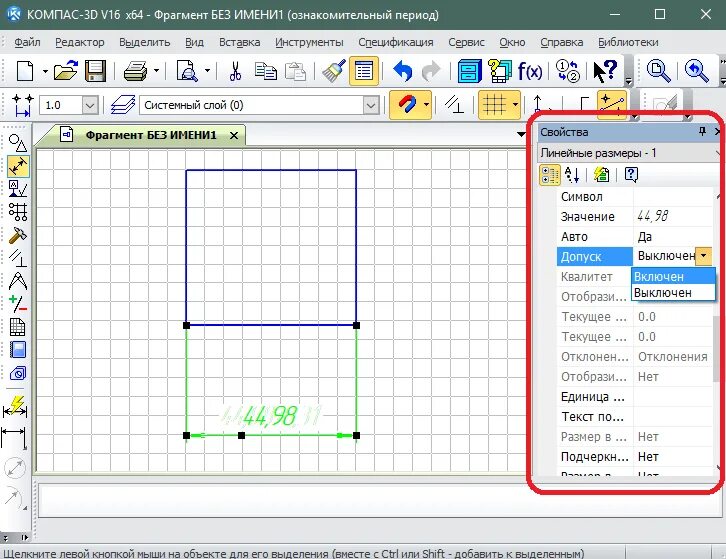Click the zoom window magnifier icon
This screenshot has width=726, height=559.
tap(658, 71)
